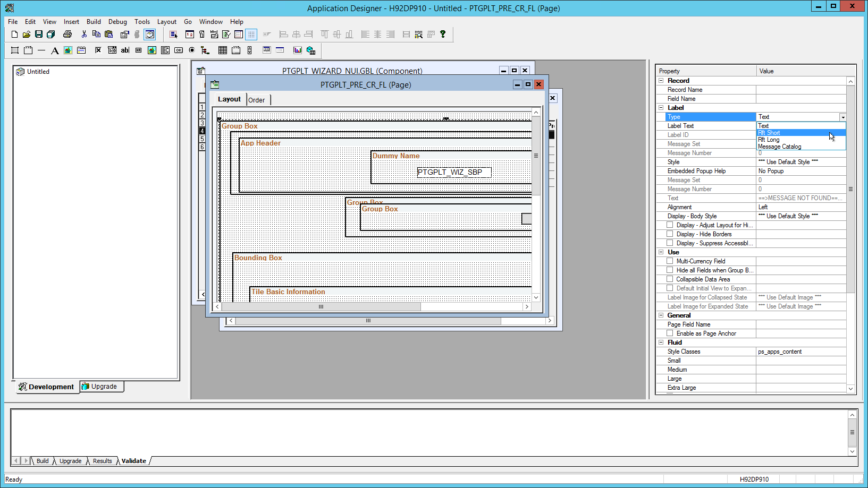
Task: Cut the selection with the scissors icon
Action: pos(84,35)
